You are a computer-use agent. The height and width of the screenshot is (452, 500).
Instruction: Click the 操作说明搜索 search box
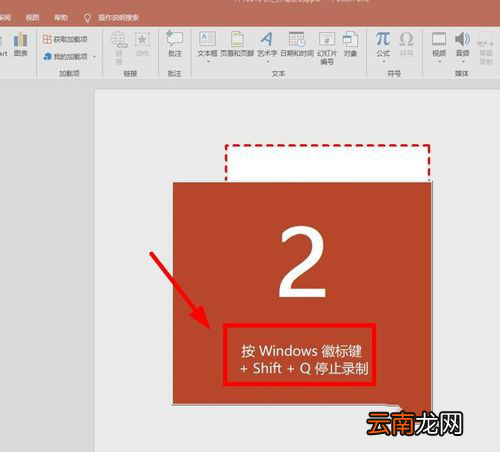118,18
